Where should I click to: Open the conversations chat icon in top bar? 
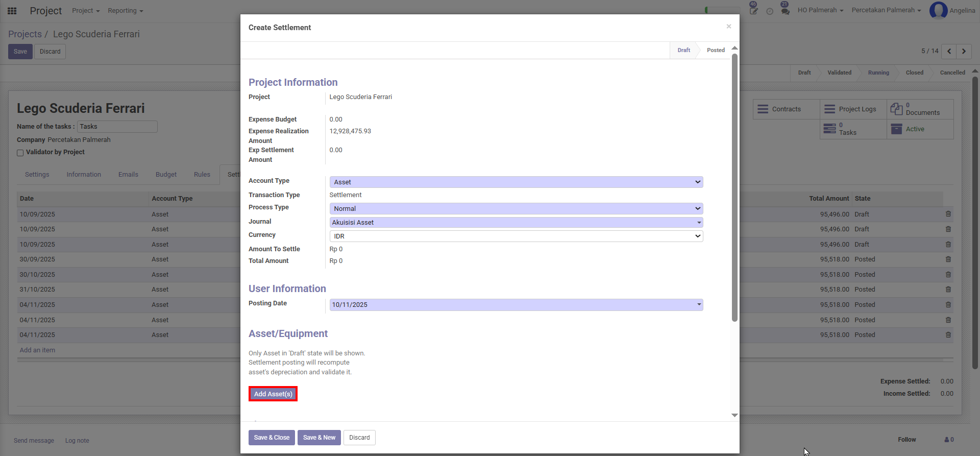tap(785, 11)
